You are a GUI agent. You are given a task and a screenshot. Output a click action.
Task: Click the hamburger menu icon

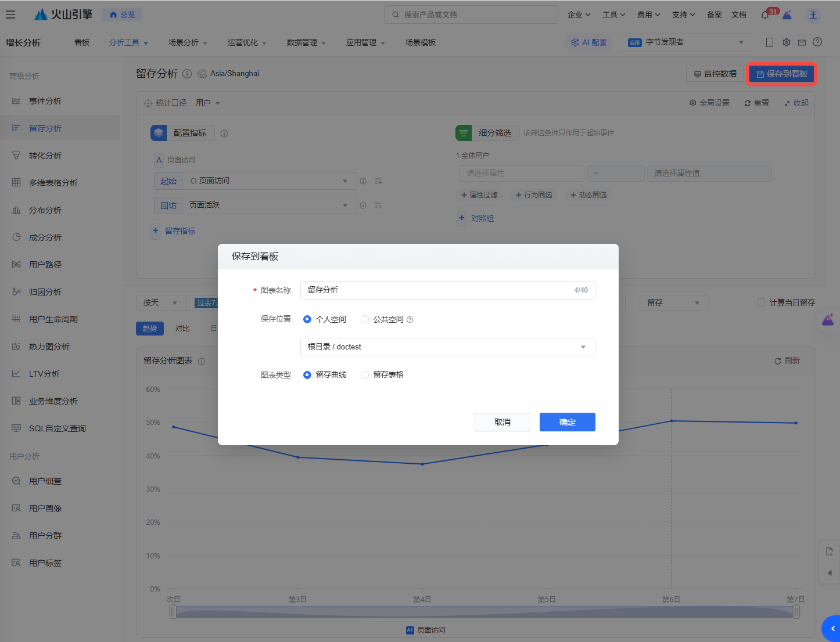(x=10, y=15)
